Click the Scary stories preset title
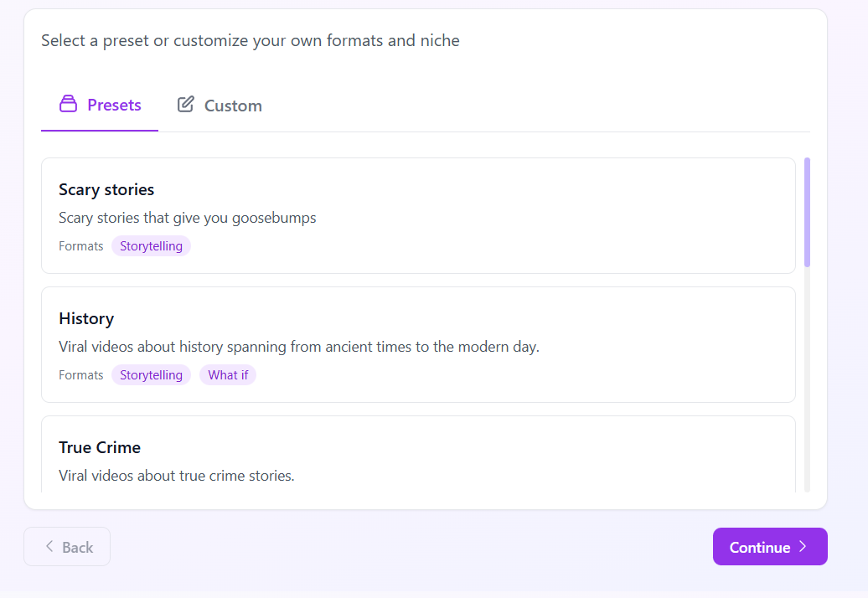The image size is (868, 598). coord(106,189)
